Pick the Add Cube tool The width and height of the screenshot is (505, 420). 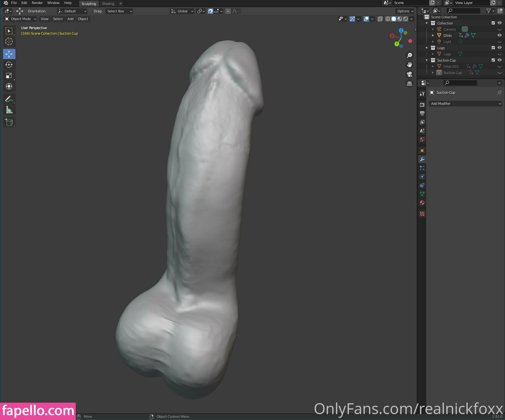pyautogui.click(x=9, y=122)
